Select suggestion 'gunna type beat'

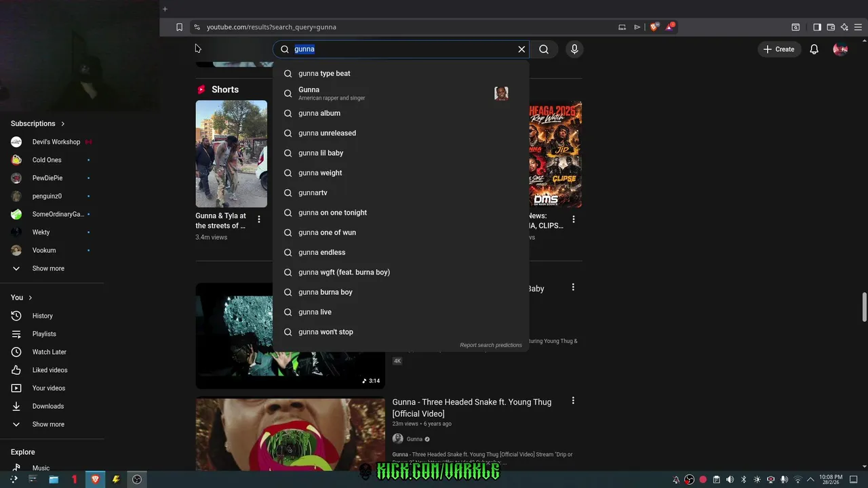point(401,73)
